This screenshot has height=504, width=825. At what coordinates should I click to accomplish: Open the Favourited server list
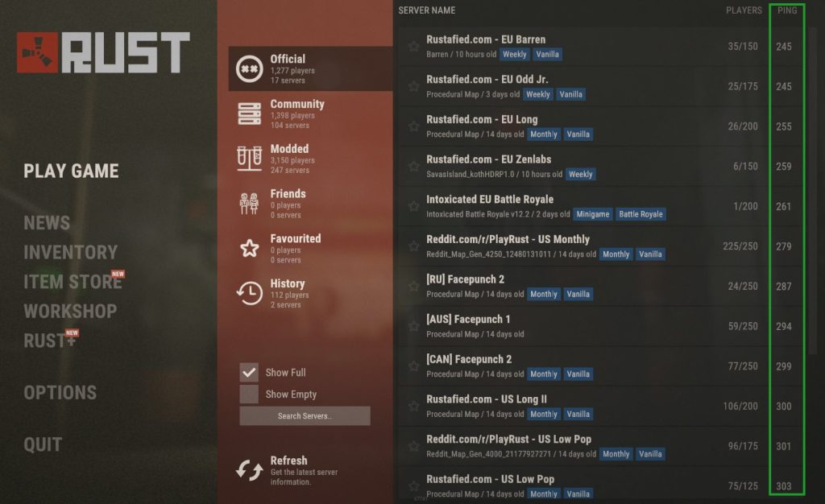pos(310,248)
